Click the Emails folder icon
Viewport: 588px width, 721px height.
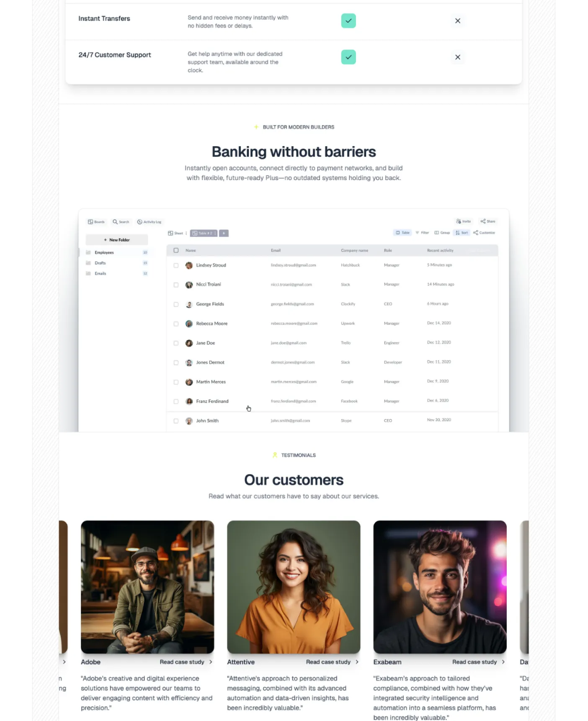pyautogui.click(x=88, y=273)
